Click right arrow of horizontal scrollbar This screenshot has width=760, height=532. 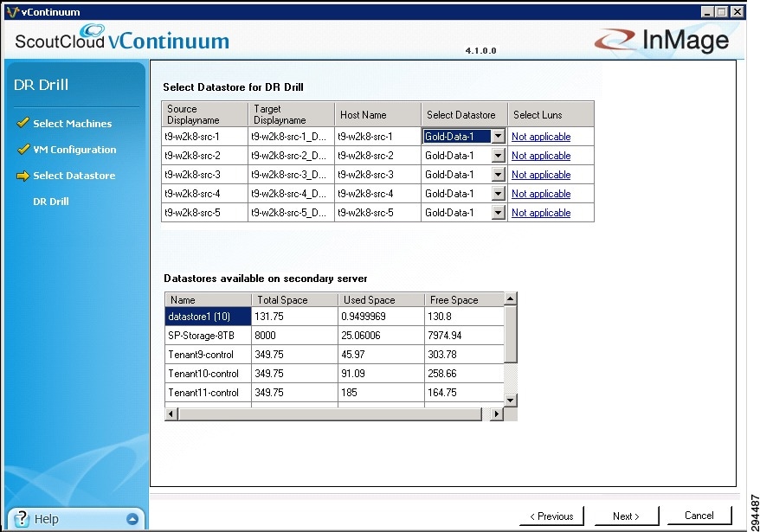point(497,413)
